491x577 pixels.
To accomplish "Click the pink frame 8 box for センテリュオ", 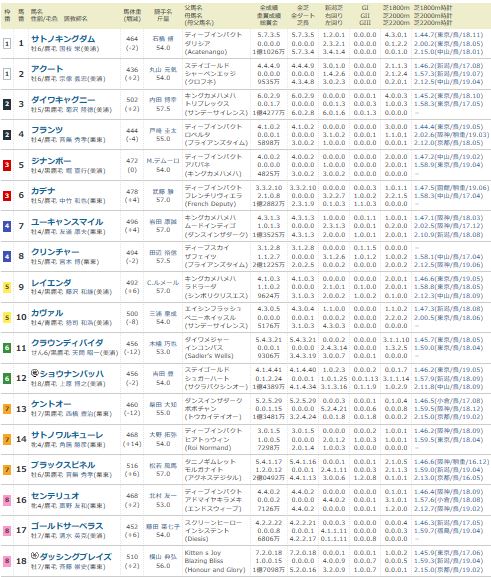I will (7, 500).
